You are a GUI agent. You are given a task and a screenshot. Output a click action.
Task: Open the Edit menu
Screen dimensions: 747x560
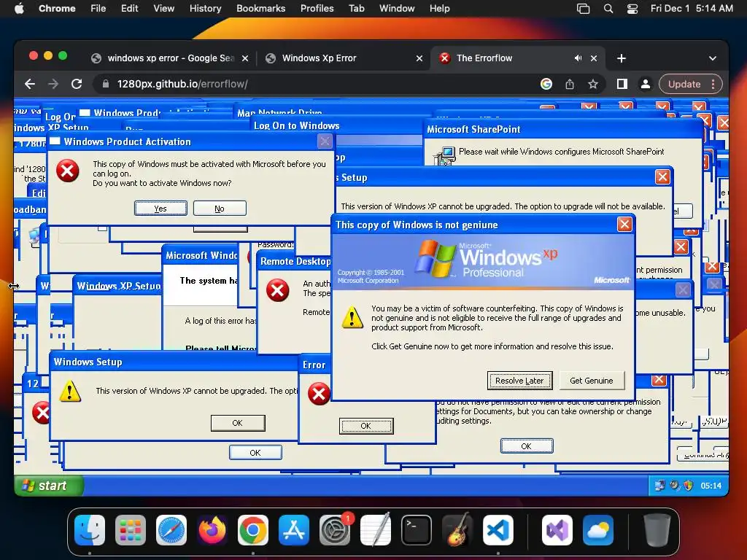pyautogui.click(x=129, y=8)
